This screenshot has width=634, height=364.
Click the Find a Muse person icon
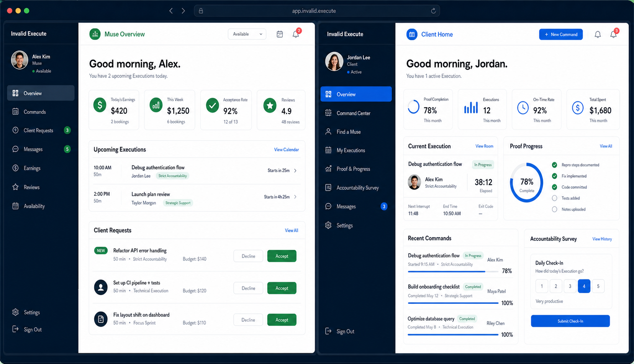point(328,132)
